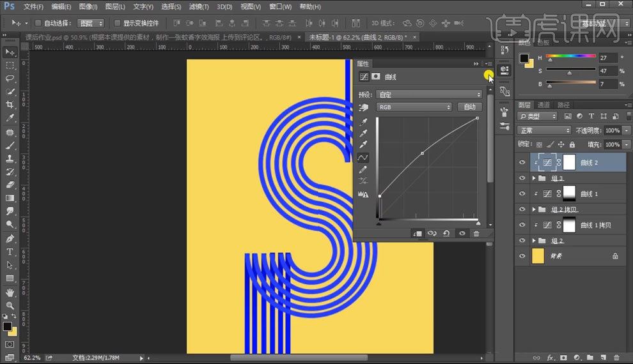Screen dimensions: 633x364
Task: Create new group folder icon in Layers panel
Action: [x=590, y=358]
